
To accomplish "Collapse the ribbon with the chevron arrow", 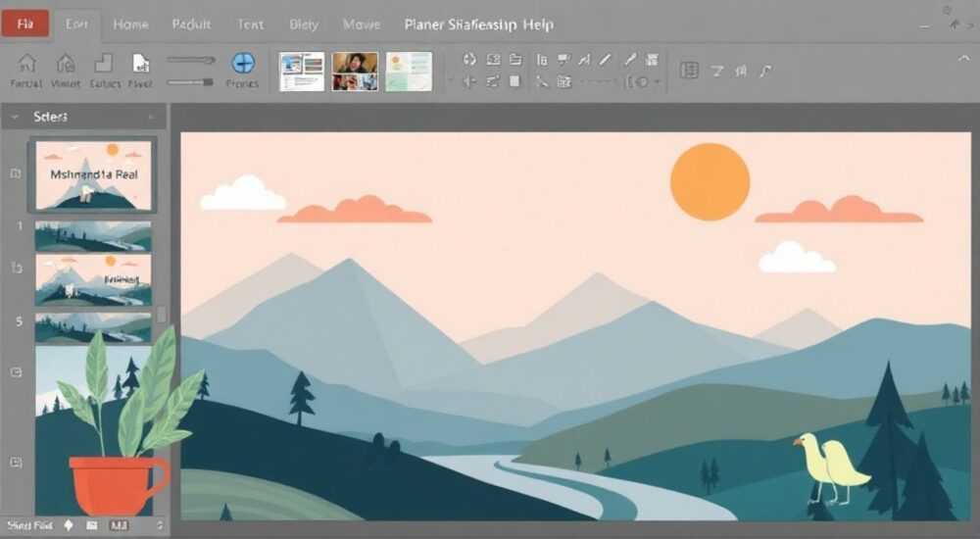I will pos(963,58).
